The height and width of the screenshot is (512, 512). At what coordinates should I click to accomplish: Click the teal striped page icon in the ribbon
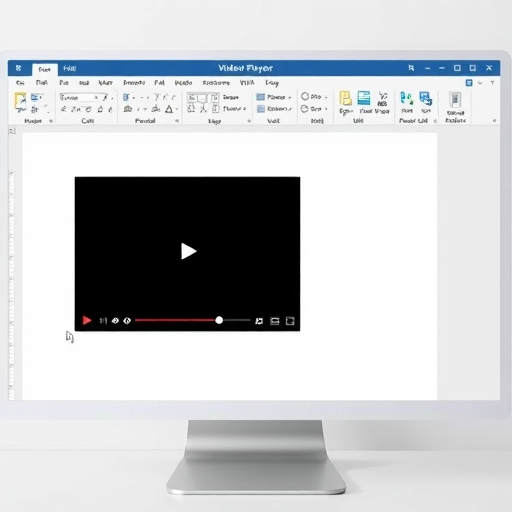tap(364, 98)
